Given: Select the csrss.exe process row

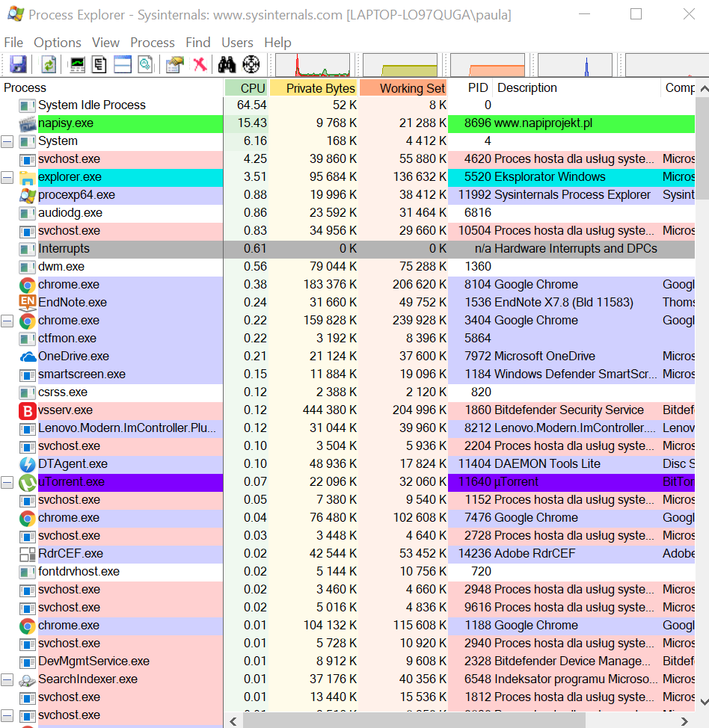Looking at the screenshot, I should point(348,392).
